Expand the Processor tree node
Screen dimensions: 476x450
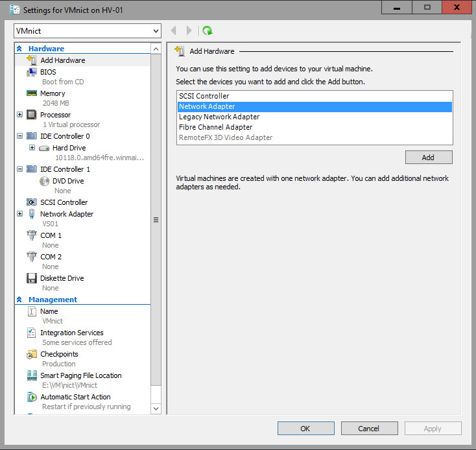tap(19, 115)
